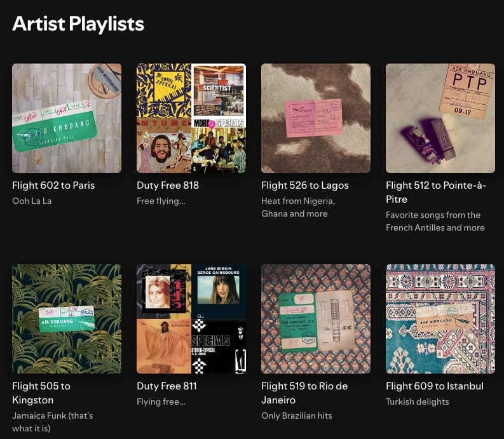Click the "Ooh La La" description text

pyautogui.click(x=32, y=201)
